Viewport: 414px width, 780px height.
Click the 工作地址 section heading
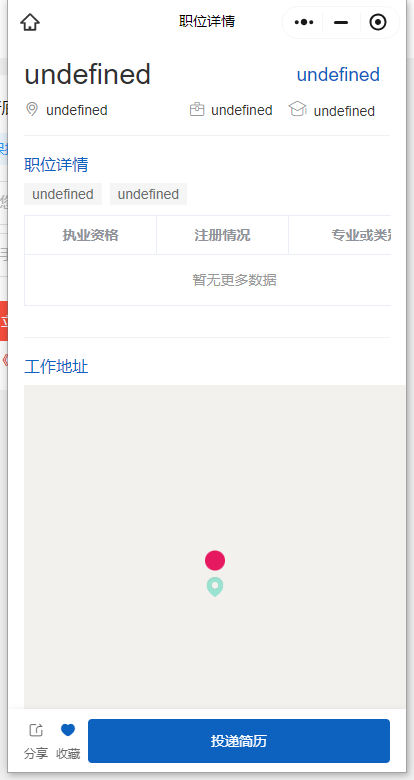[56, 367]
